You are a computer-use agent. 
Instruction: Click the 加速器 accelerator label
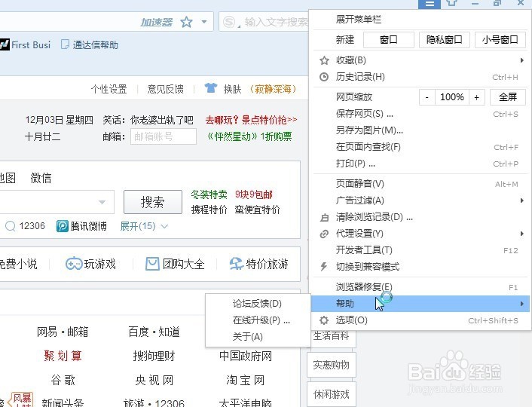tap(157, 22)
